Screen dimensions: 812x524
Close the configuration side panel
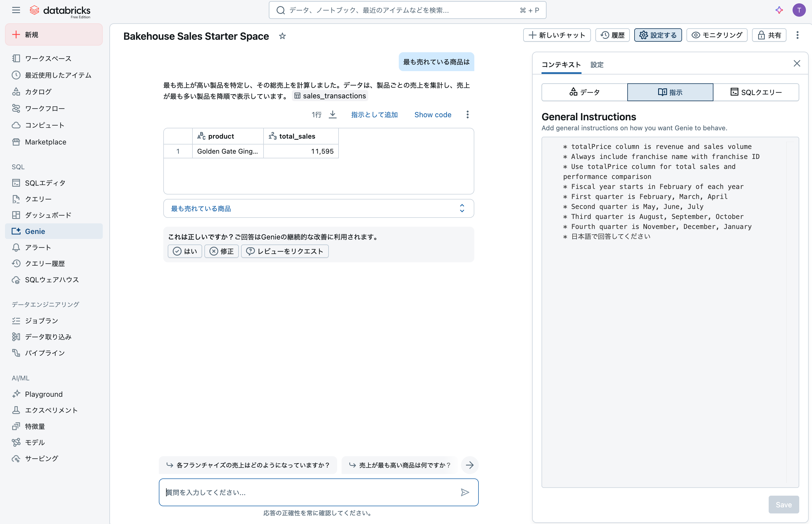797,63
